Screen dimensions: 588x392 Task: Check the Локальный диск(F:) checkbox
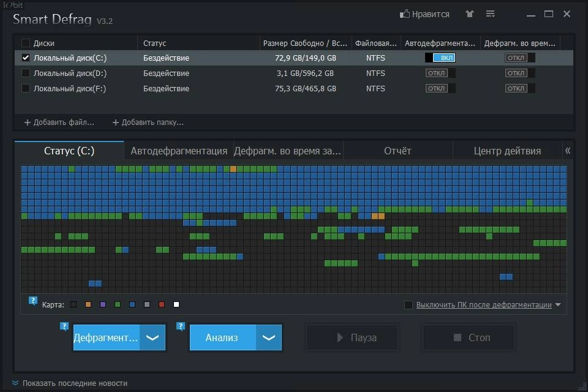(26, 89)
